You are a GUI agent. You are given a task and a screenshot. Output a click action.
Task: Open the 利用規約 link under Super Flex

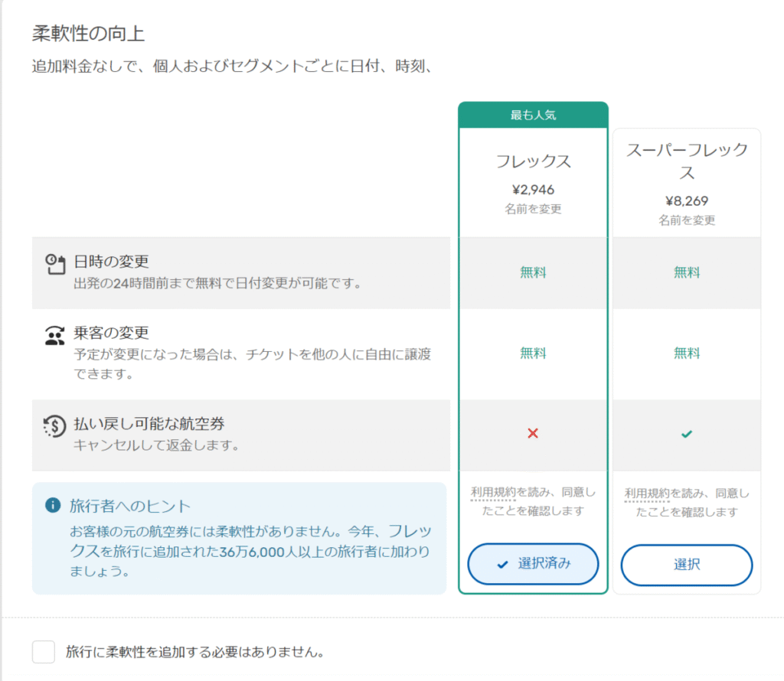click(647, 494)
